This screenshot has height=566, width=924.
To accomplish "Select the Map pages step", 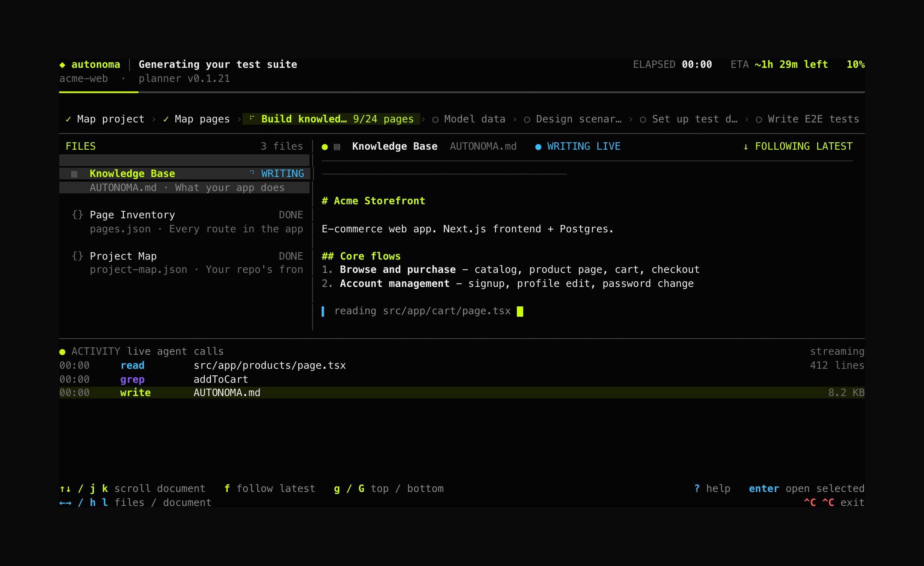I will click(x=196, y=119).
